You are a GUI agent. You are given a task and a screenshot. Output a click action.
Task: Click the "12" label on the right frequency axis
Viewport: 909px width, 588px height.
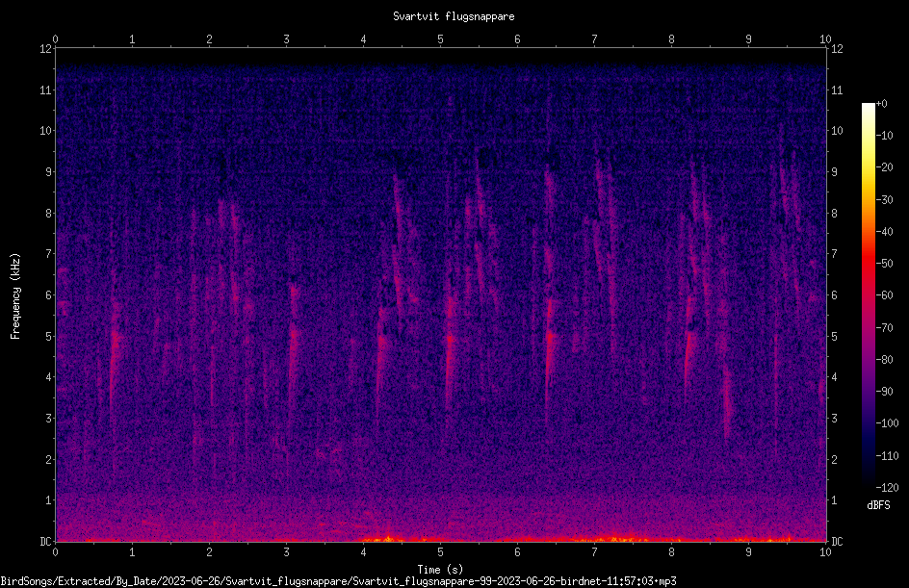click(837, 49)
